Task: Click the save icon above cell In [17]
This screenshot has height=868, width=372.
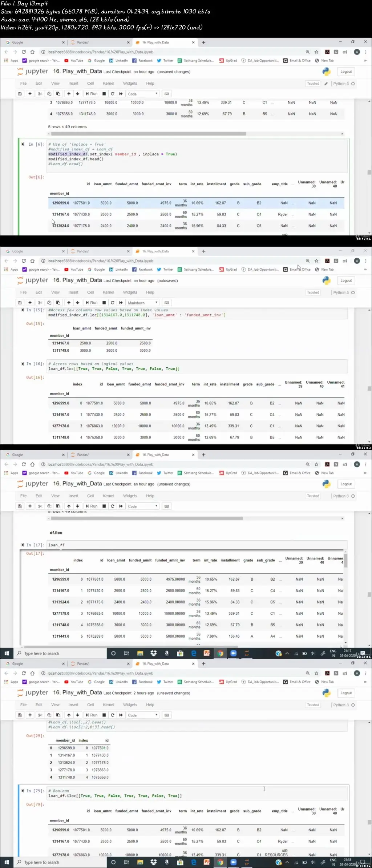Action: [x=20, y=506]
